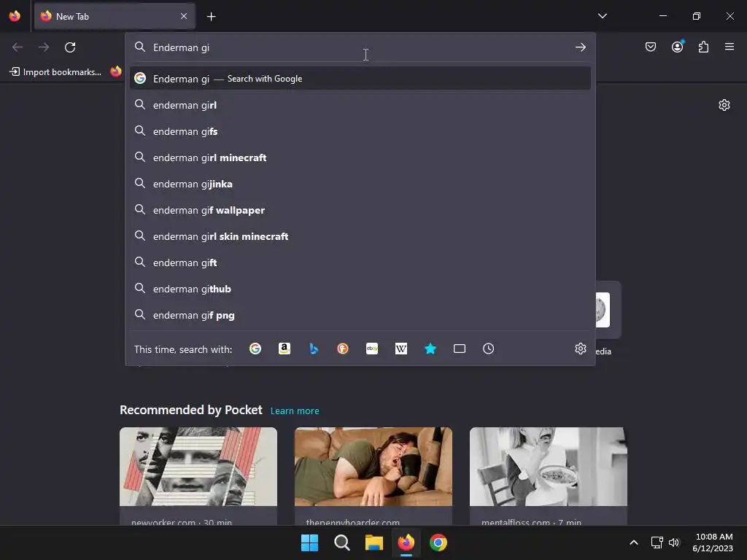Open Windows taskbar search
The height and width of the screenshot is (560, 747).
point(341,542)
